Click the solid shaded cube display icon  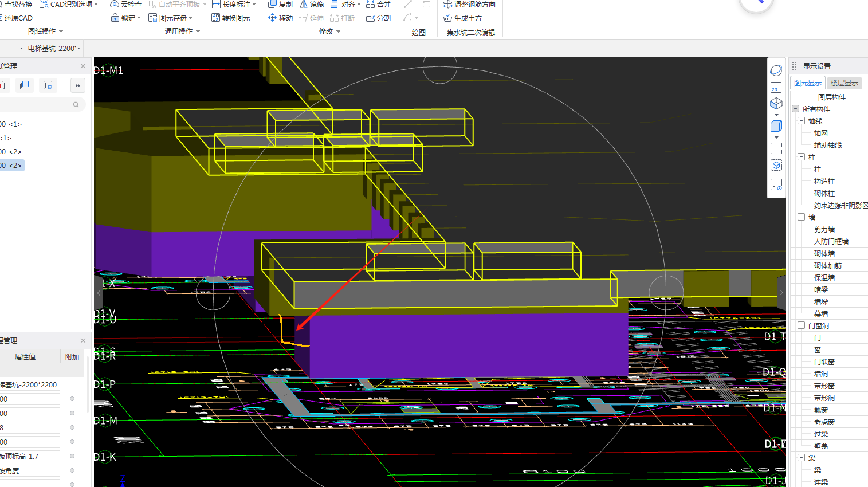tap(776, 126)
